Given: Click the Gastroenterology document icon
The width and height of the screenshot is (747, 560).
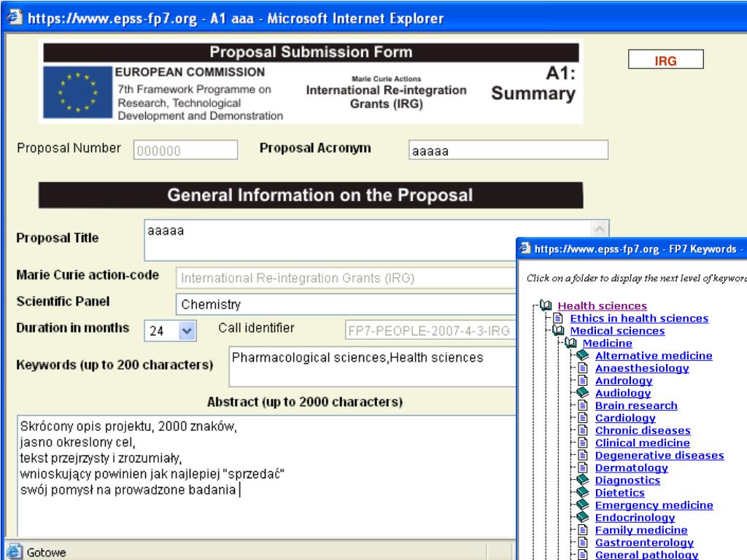Looking at the screenshot, I should coord(583,542).
